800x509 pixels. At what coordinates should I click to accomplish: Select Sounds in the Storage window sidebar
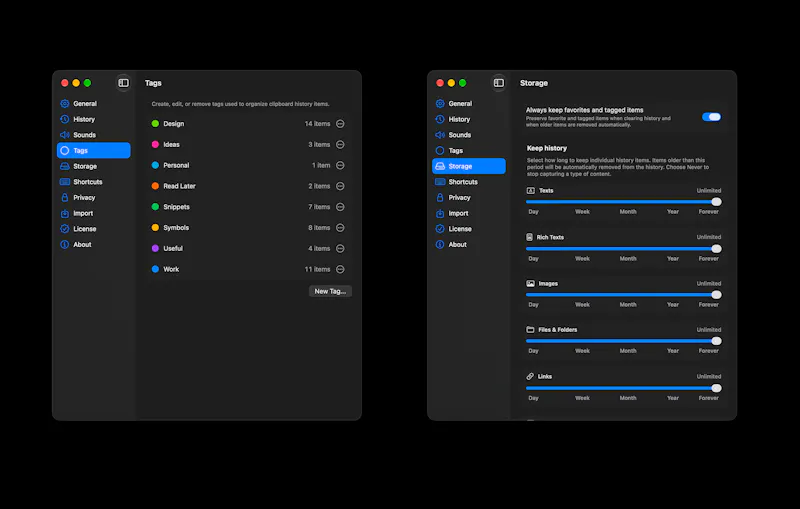pos(469,135)
